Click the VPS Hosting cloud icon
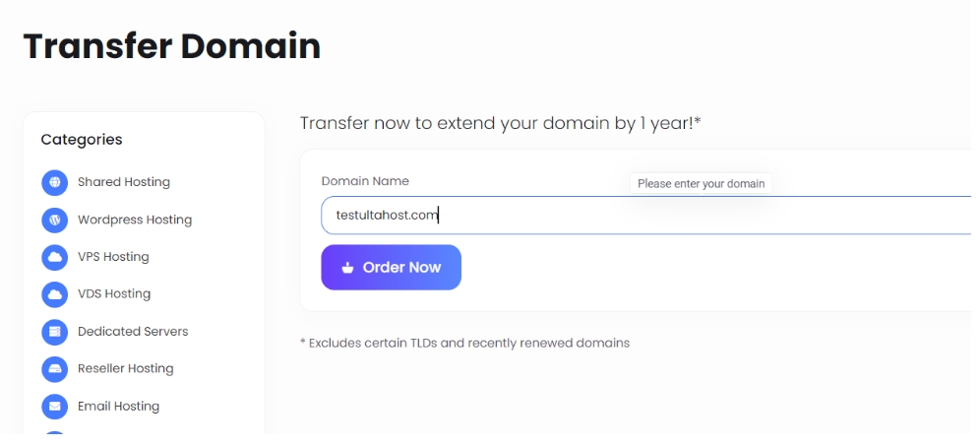The image size is (980, 445). (54, 257)
